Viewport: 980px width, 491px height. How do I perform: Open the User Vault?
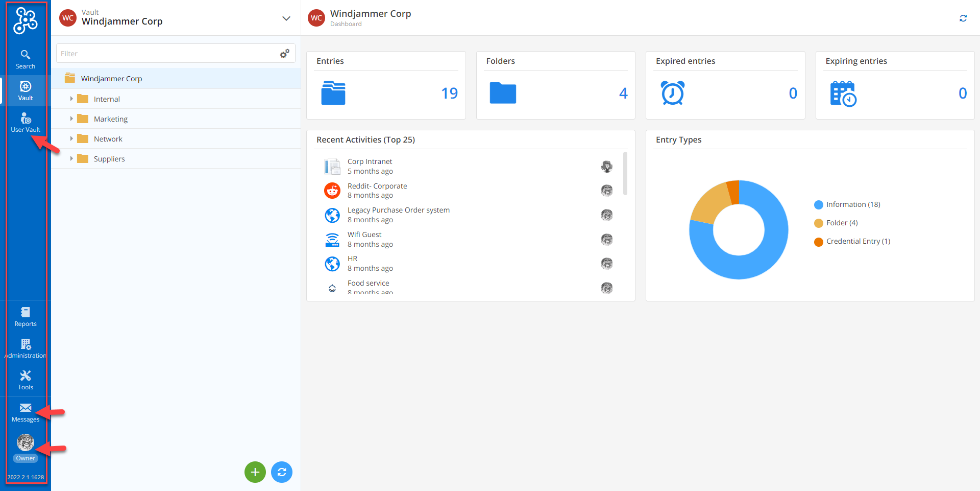coord(25,122)
